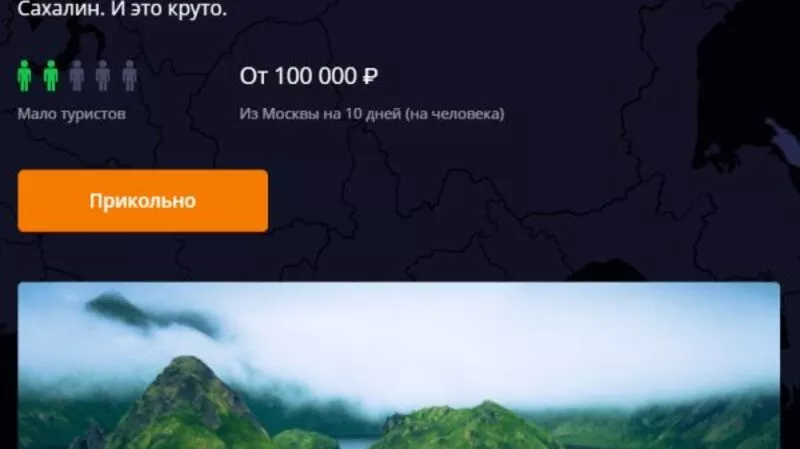Click the fourth gray tourist figure icon
This screenshot has width=800, height=449.
click(103, 76)
